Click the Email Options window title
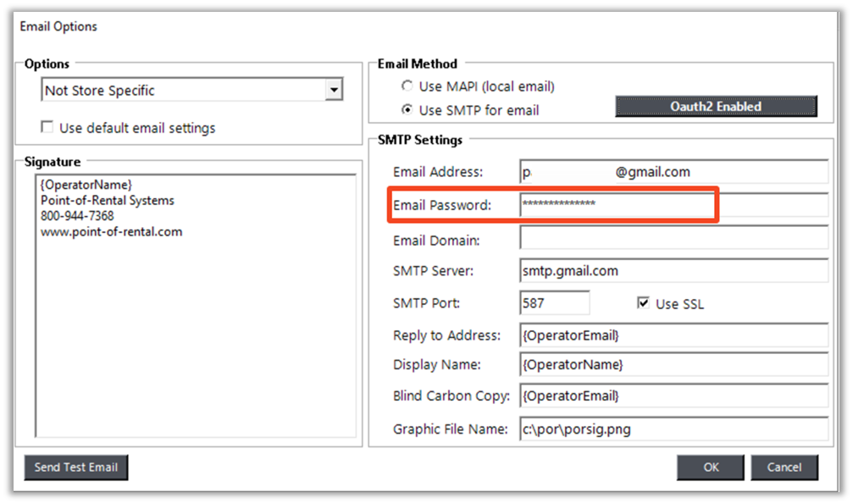Image resolution: width=853 pixels, height=504 pixels. click(x=58, y=26)
